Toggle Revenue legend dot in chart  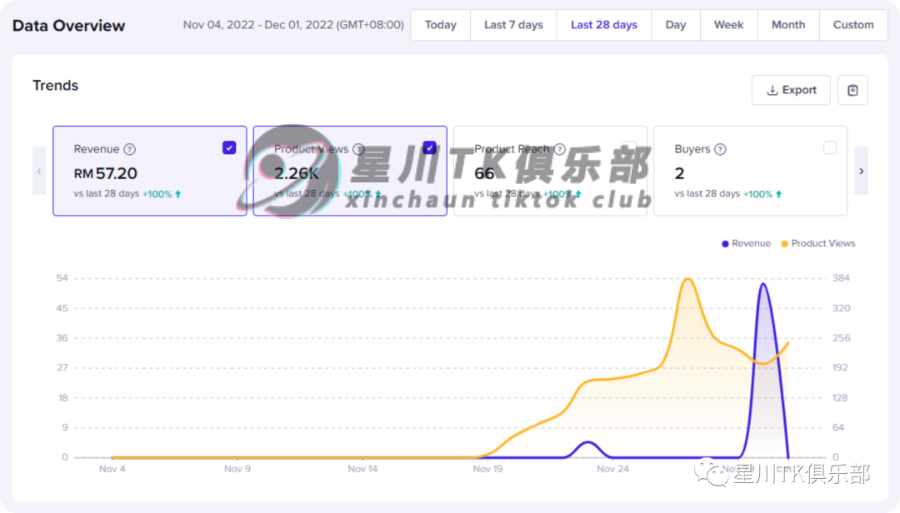tap(725, 244)
